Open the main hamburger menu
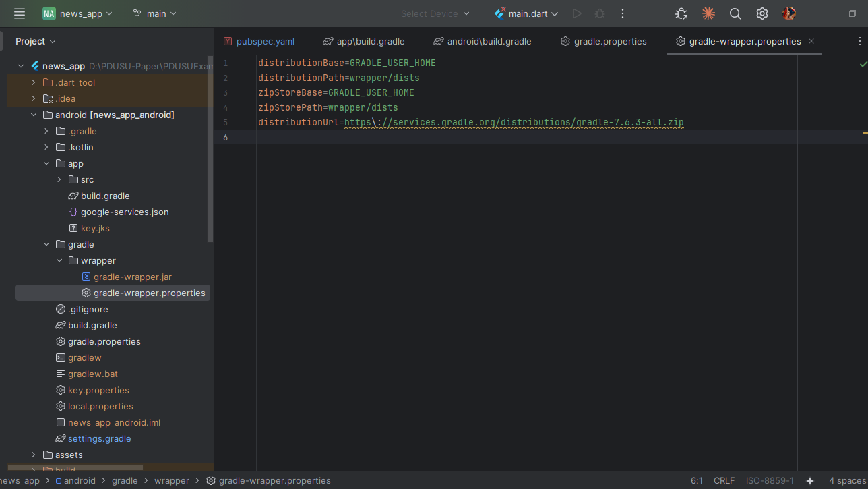The width and height of the screenshot is (868, 489). click(20, 13)
